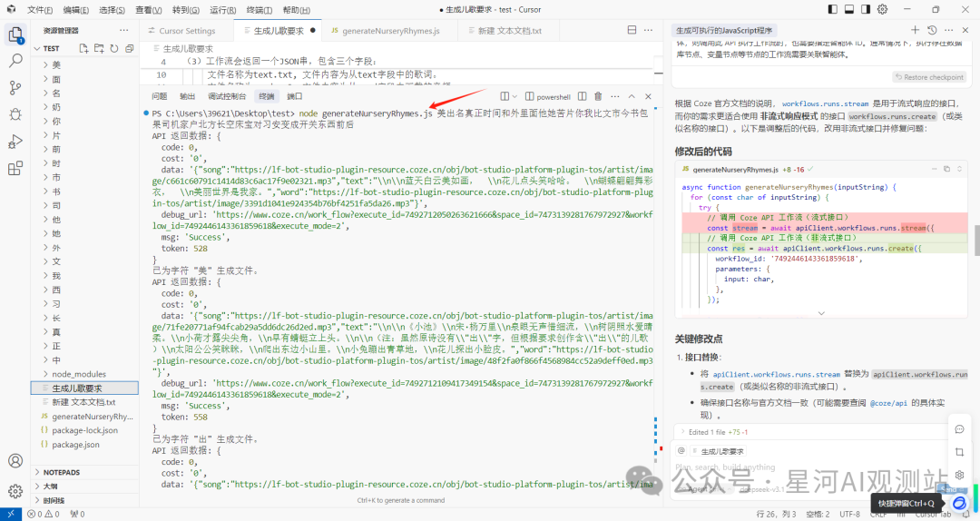Screen dimensions: 980x521
Task: Open the Manage gear in activity bar
Action: coord(15,491)
